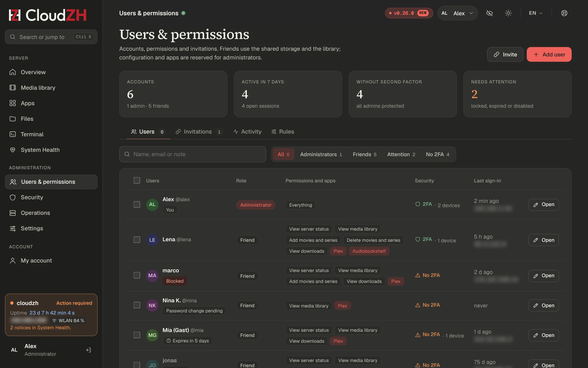Open Settings in sidebar
This screenshot has width=588, height=368.
tap(51, 228)
